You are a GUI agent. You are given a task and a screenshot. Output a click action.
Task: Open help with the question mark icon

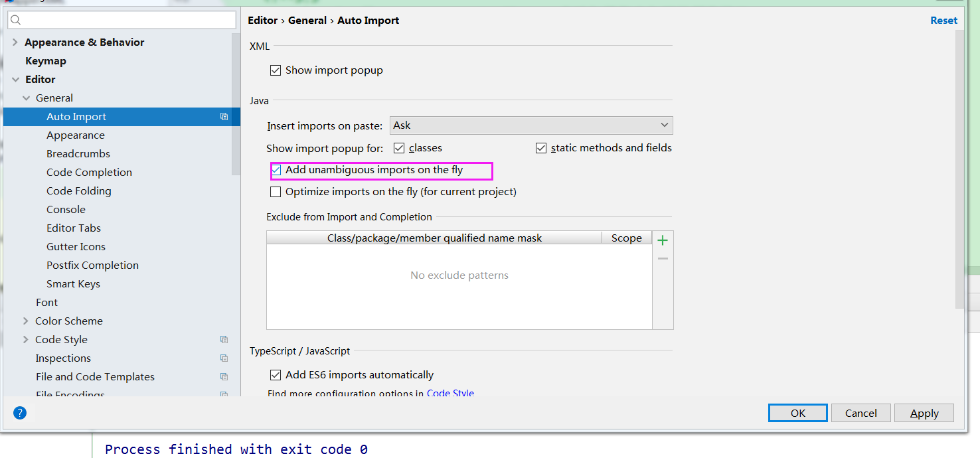[20, 413]
